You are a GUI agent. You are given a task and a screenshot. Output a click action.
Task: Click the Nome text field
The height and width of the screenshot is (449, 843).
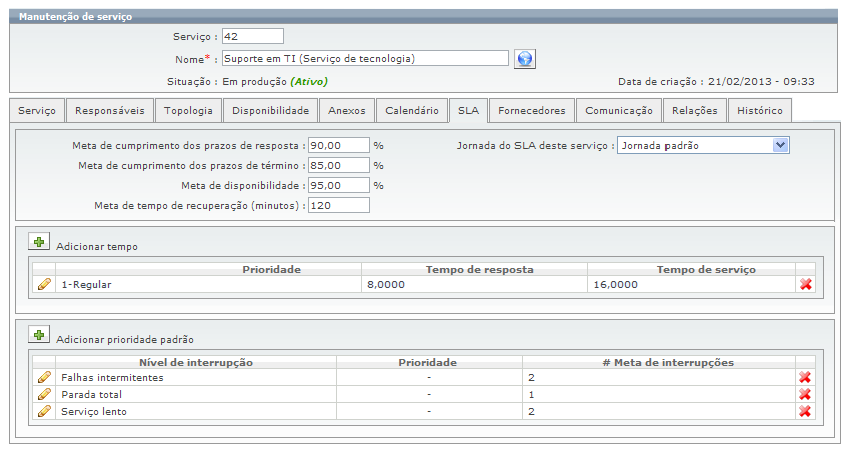coord(365,59)
